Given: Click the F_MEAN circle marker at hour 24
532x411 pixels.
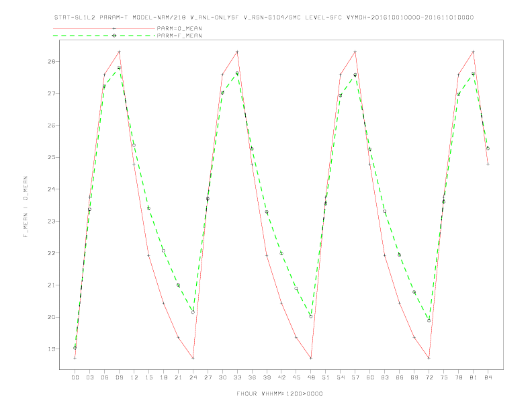Looking at the screenshot, I should click(193, 312).
